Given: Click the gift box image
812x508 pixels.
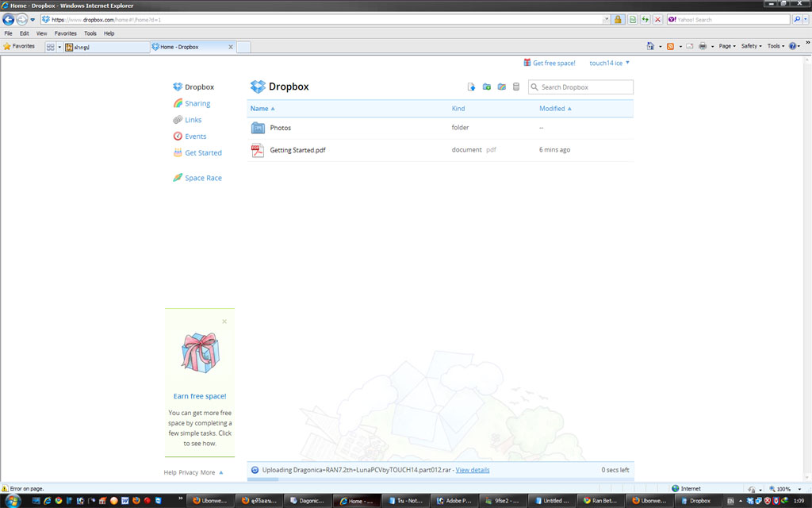Looking at the screenshot, I should pos(200,353).
